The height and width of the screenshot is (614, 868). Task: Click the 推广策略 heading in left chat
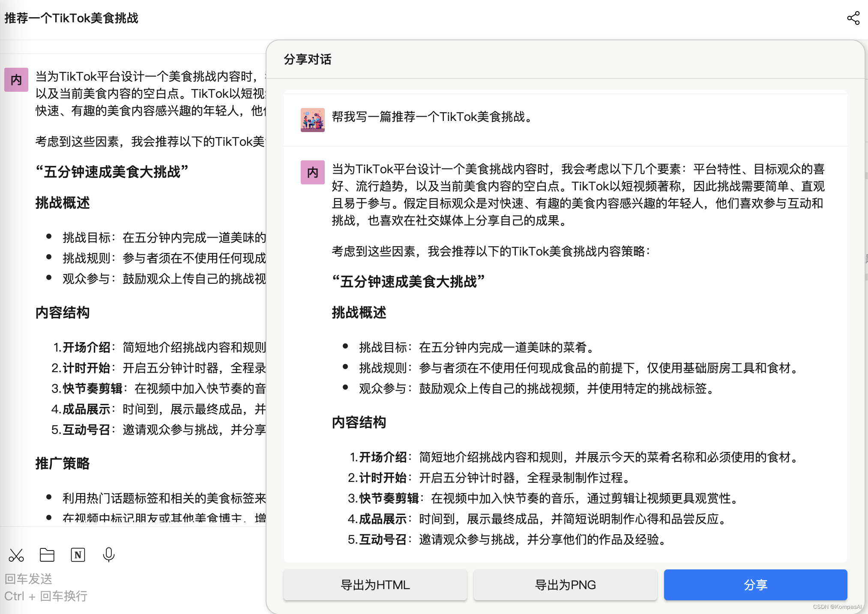coord(63,464)
